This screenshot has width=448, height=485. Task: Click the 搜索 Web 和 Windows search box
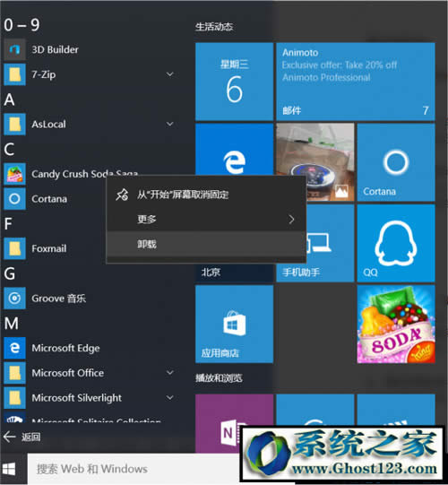[x=134, y=469]
